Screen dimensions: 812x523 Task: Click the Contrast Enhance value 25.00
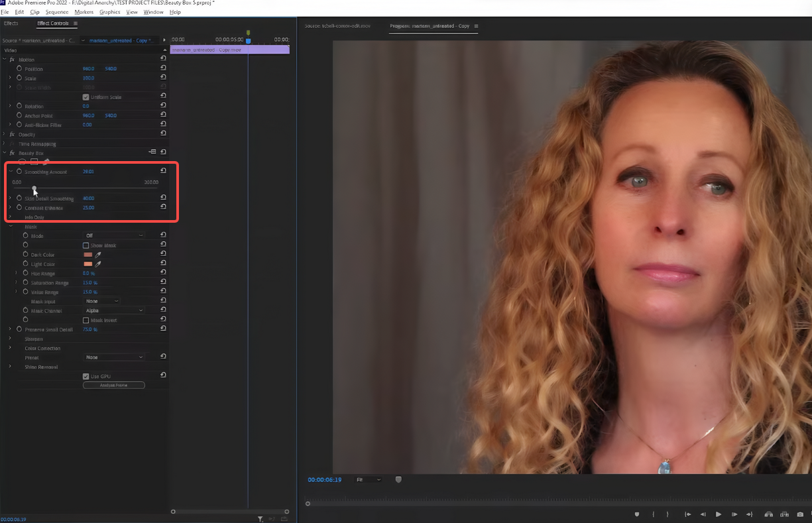[88, 207]
